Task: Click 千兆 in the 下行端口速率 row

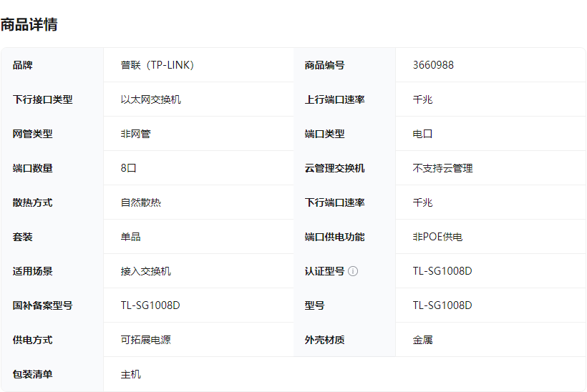Action: (x=422, y=202)
